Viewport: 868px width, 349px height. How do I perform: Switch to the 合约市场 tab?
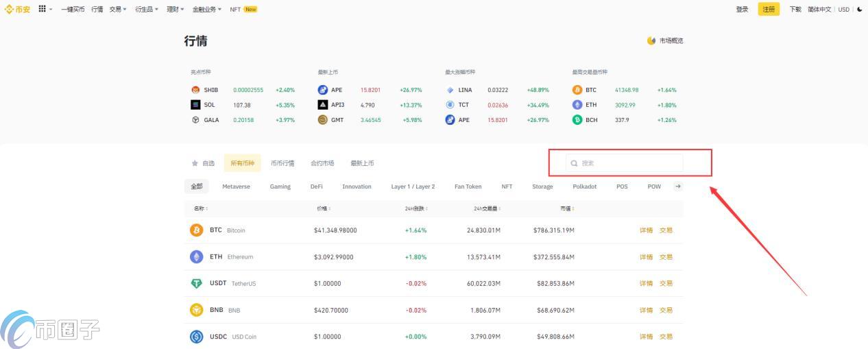[x=322, y=163]
